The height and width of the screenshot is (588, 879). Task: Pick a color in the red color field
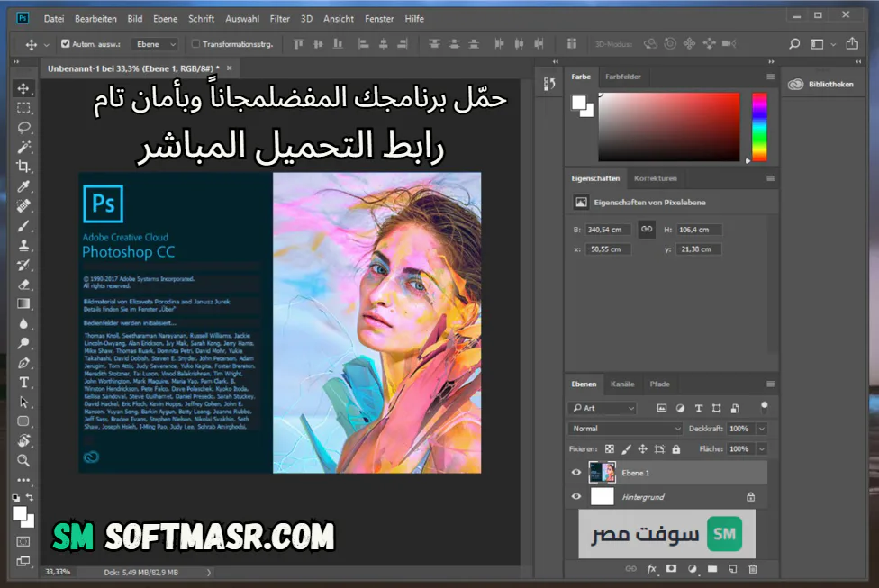(669, 127)
